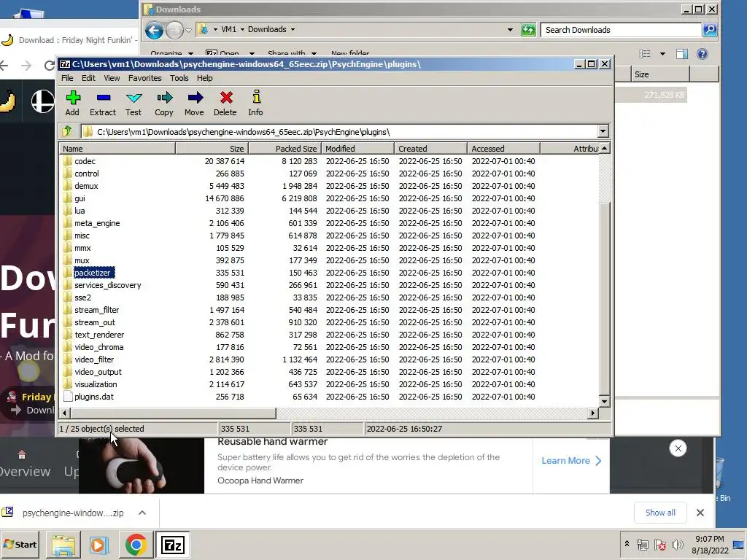Select the services_discovery folder
Screen dimensions: 747x560
[x=108, y=285]
